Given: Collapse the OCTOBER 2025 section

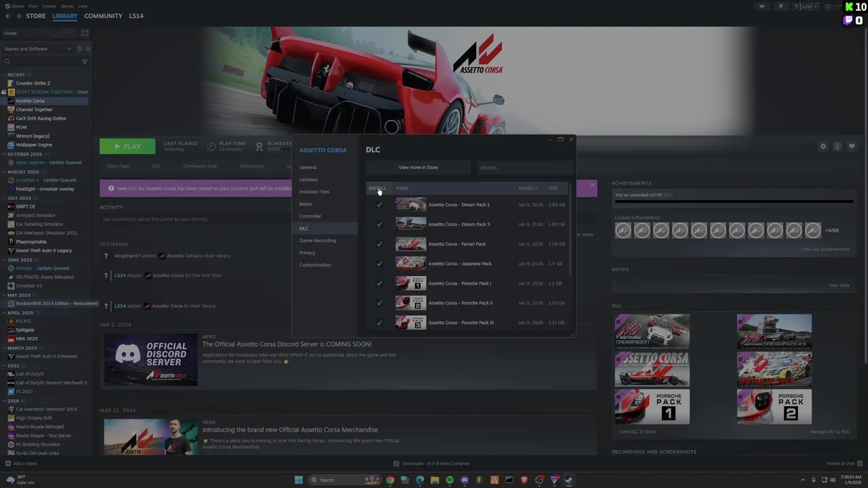Looking at the screenshot, I should pos(4,154).
